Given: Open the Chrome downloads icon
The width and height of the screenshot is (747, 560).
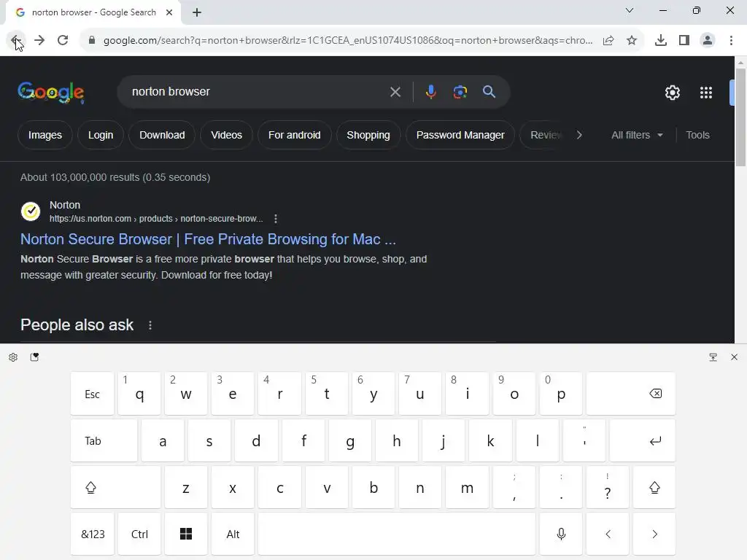Looking at the screenshot, I should point(661,41).
